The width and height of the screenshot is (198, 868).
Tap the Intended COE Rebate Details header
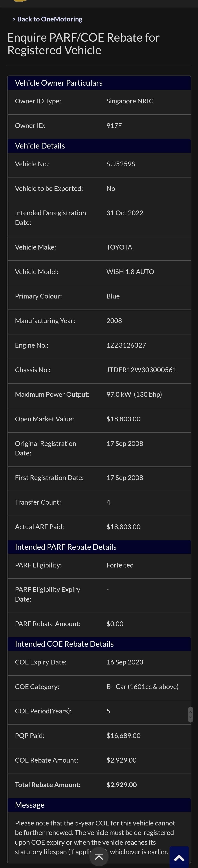pos(64,644)
